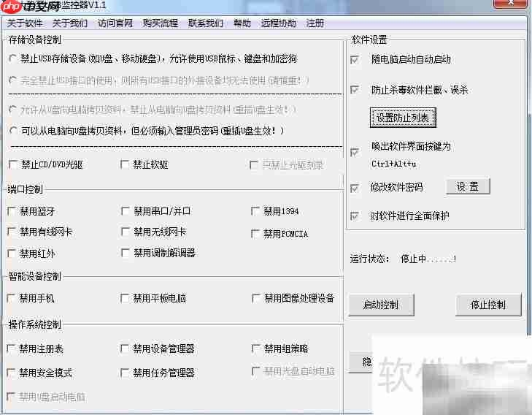Toggle 对软件进行全面保护 checkbox
The image size is (532, 415).
coord(355,216)
